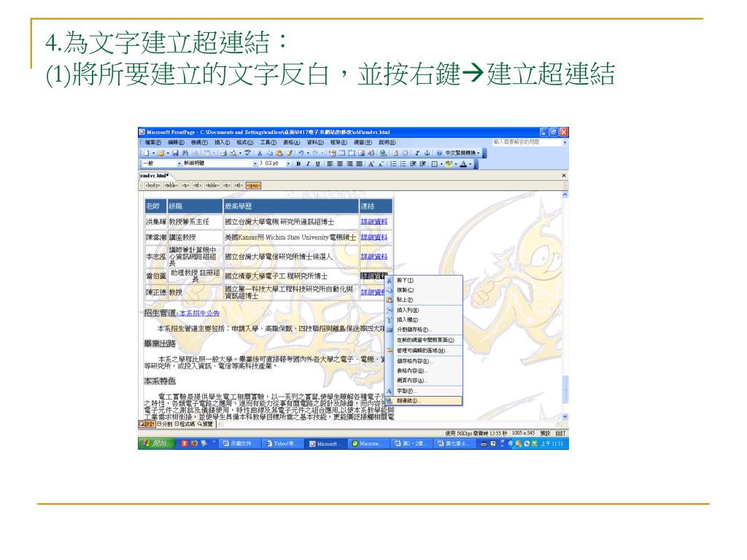Click Decrease Font Size icon
Screen dimensions: 747x560
point(381,164)
